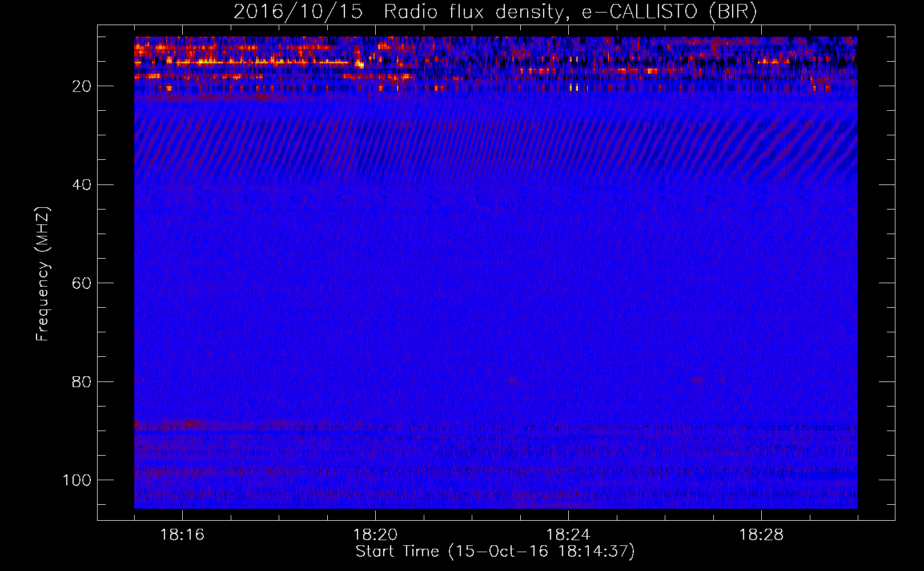Click the 18:16 time tick label
Viewport: 924px width, 571px height.
coord(182,535)
